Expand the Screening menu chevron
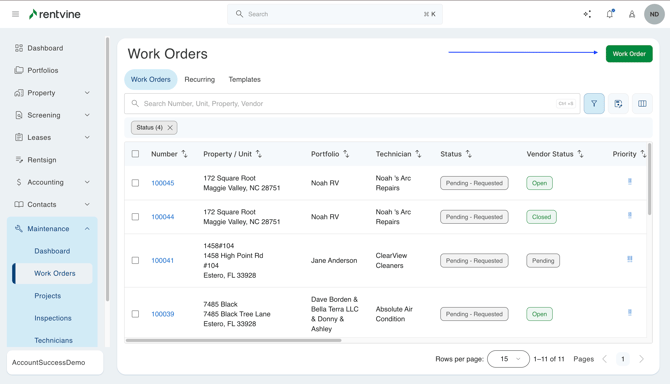This screenshot has width=670, height=384. (x=87, y=115)
